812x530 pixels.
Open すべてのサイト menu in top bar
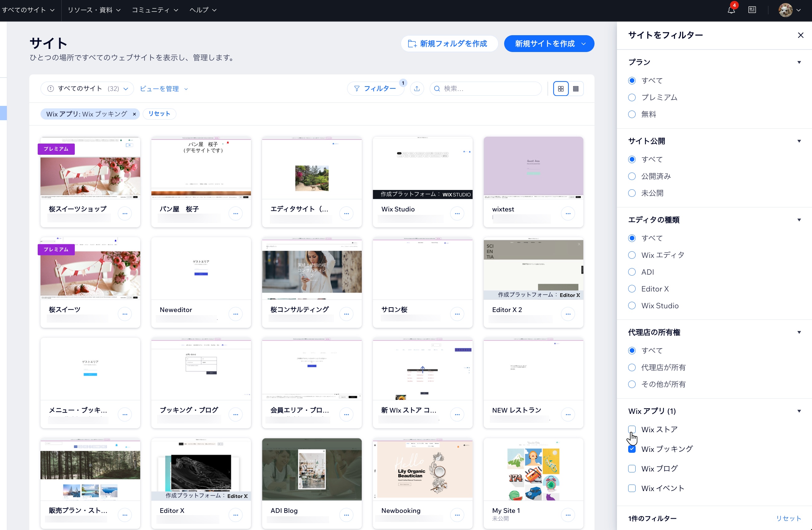pyautogui.click(x=28, y=10)
